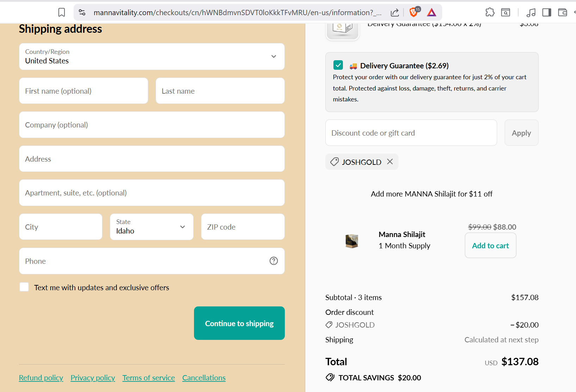Focus the City field

61,227
